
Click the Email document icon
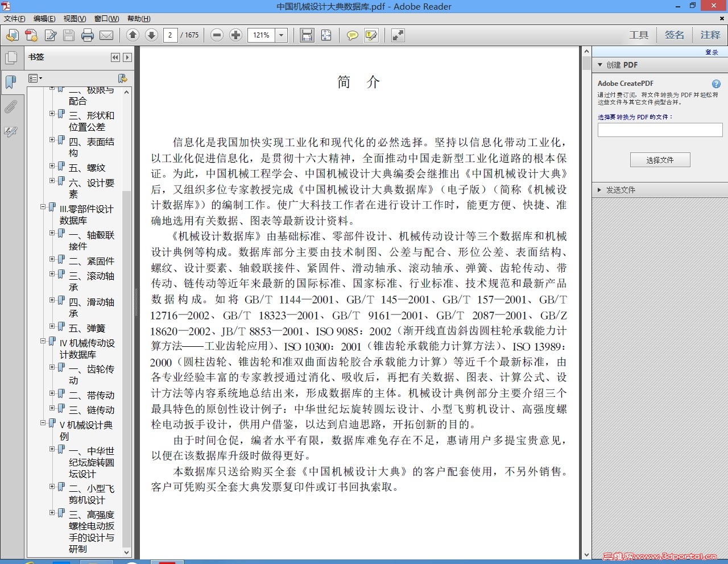(106, 35)
